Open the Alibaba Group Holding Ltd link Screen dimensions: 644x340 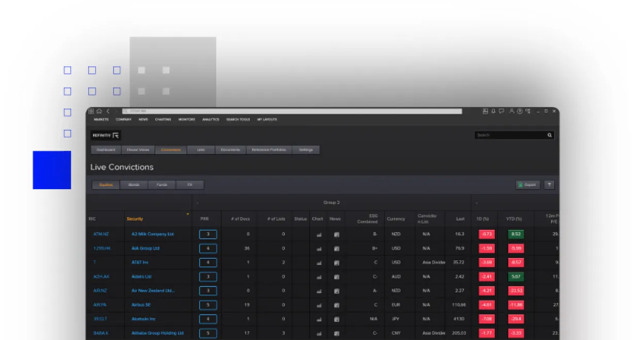tap(157, 333)
